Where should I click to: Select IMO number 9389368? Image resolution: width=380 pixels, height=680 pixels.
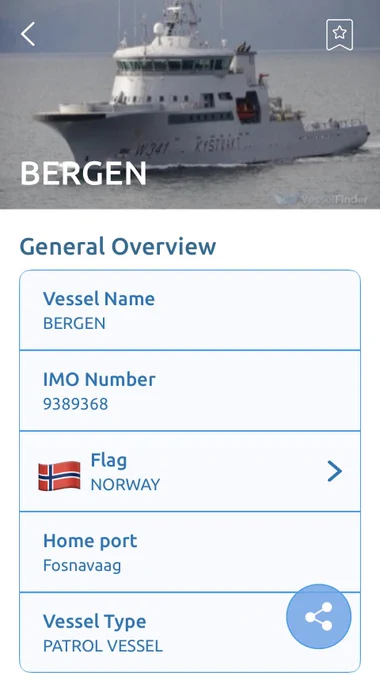75,404
